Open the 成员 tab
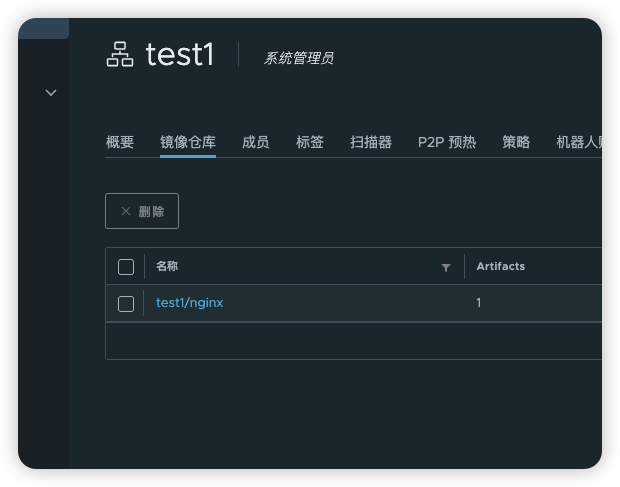The width and height of the screenshot is (620, 487). point(255,143)
